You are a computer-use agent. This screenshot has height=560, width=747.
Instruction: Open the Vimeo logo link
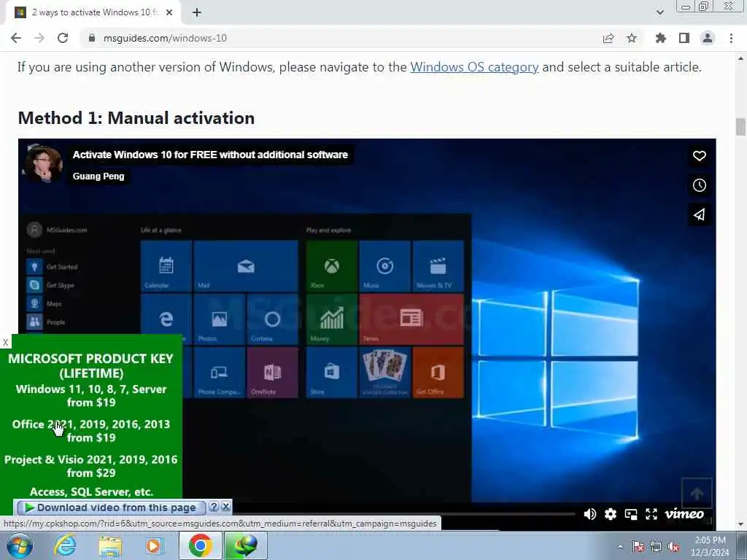[x=684, y=514]
